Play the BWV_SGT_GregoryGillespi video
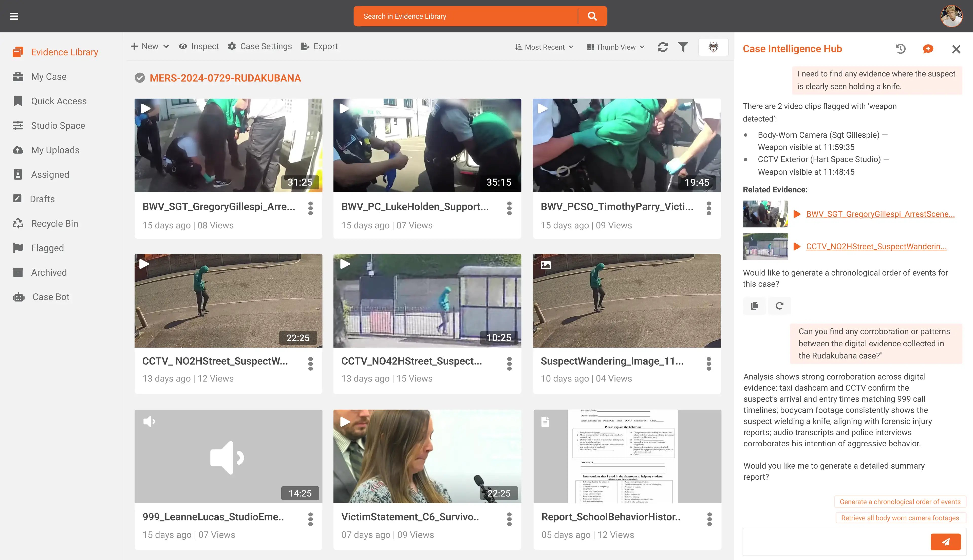This screenshot has height=560, width=973. point(145,108)
